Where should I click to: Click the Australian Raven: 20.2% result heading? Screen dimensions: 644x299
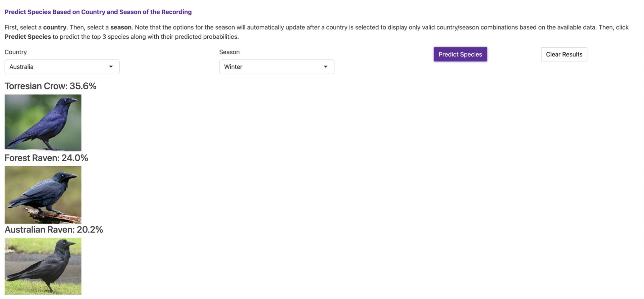54,229
